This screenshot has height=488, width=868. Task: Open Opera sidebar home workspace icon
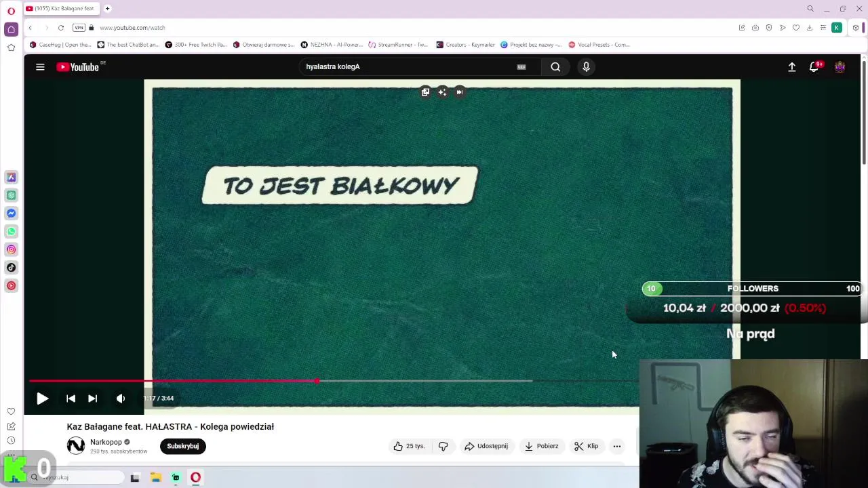point(11,29)
